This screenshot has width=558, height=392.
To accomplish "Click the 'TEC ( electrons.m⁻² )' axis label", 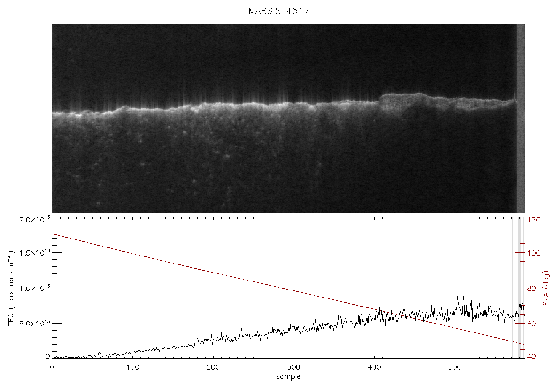I will tap(11, 288).
